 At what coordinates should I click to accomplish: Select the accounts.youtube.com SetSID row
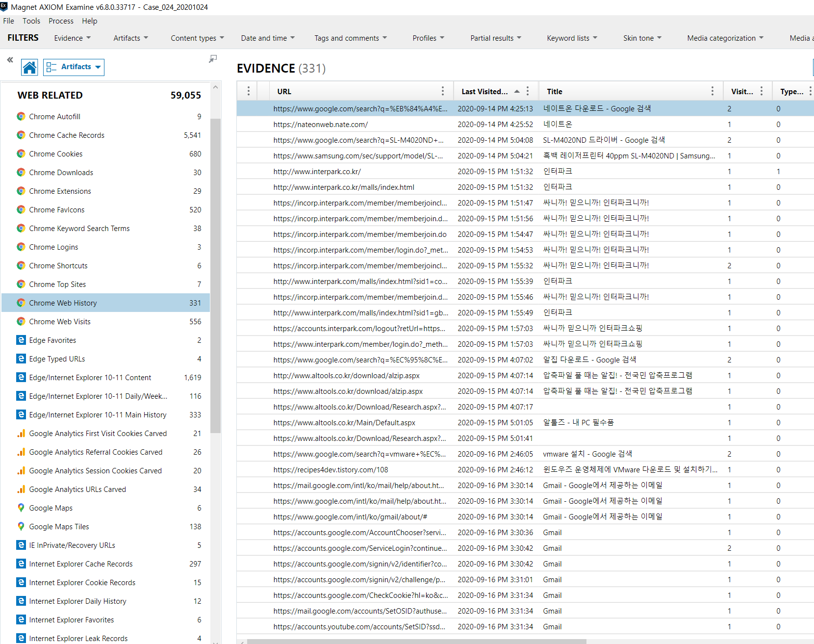coord(525,627)
